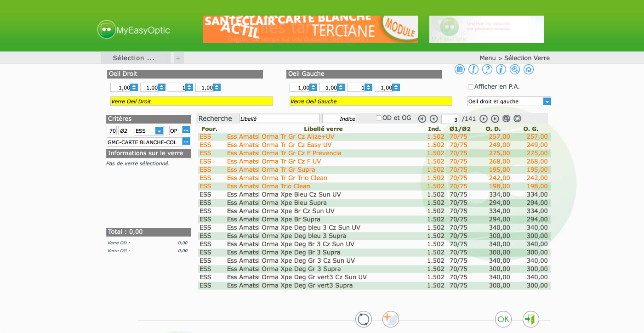
Task: Select row 'Ess Amatsi Orma Xpe Bleu Supra'
Action: [374, 203]
